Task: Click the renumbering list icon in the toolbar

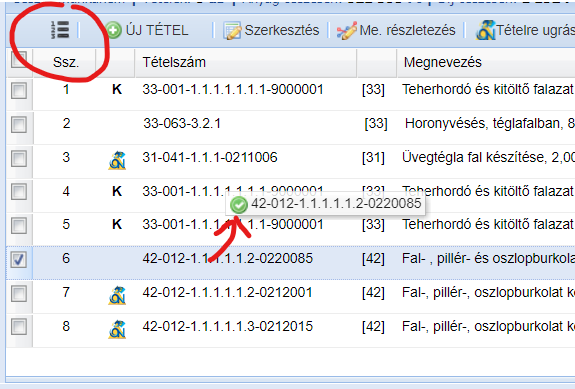Action: click(60, 30)
